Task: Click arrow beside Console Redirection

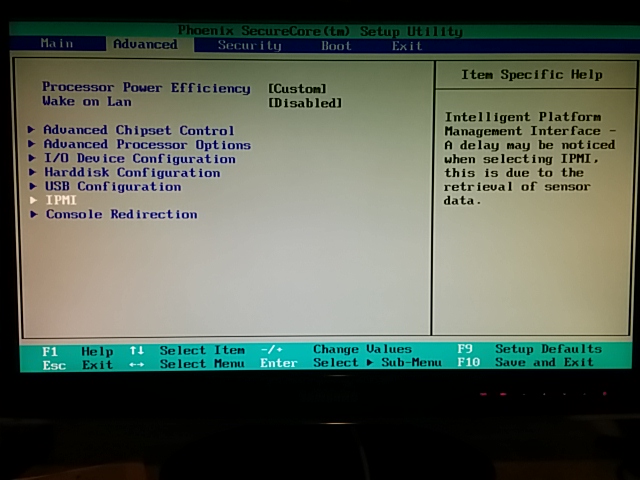Action: click(x=34, y=214)
